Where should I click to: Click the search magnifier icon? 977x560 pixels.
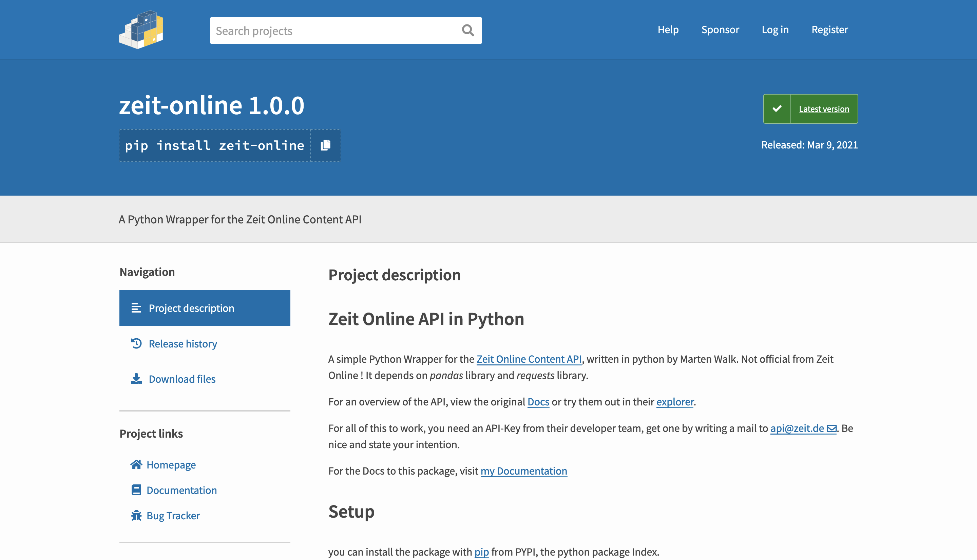tap(467, 31)
